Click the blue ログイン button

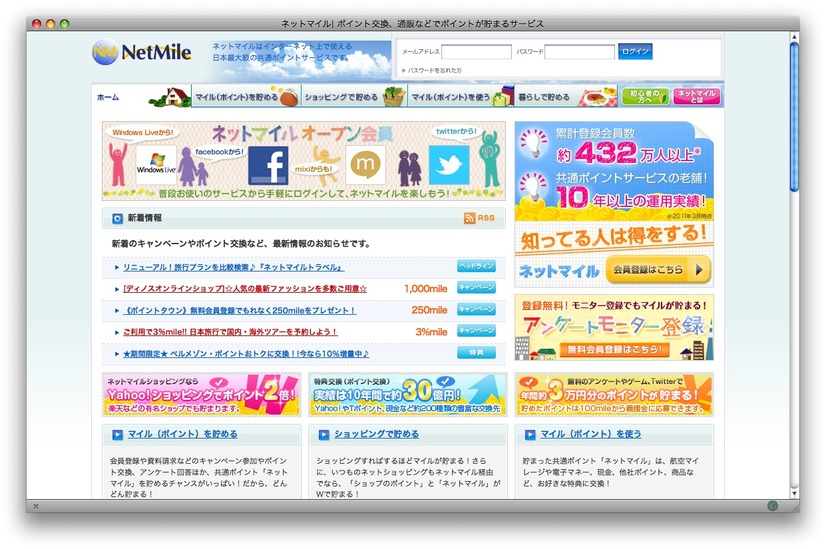635,52
